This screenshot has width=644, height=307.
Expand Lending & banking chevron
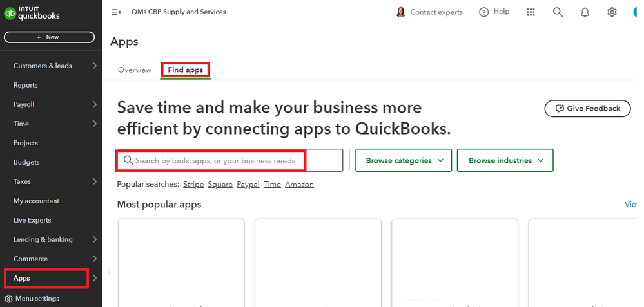pos(95,239)
